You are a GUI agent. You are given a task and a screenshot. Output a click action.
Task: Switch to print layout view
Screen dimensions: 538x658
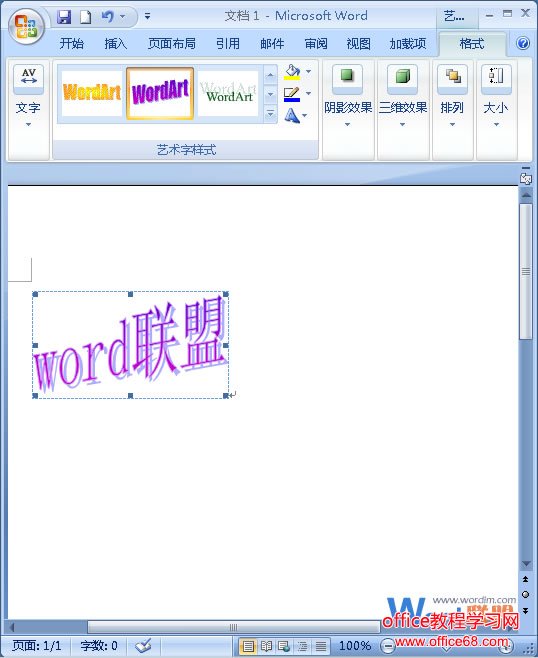(x=248, y=646)
